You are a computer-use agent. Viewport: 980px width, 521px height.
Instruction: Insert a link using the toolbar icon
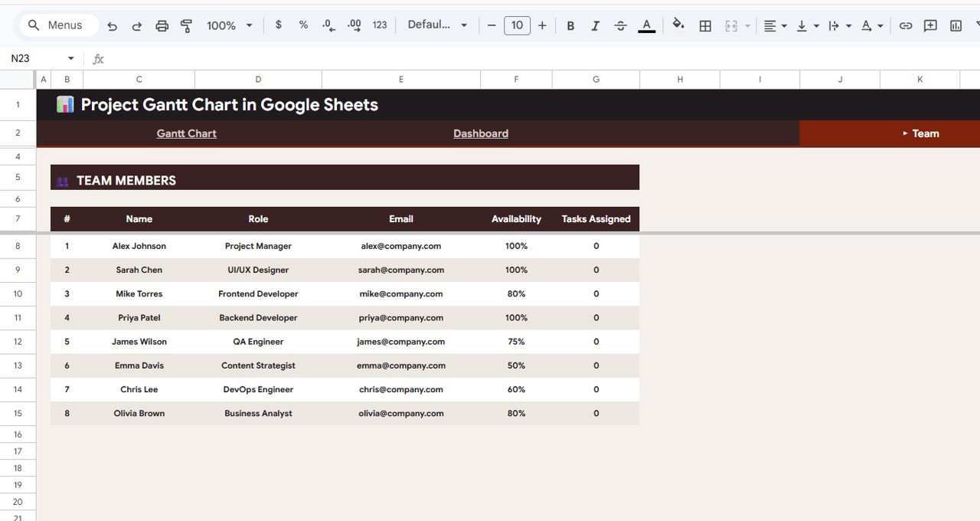click(906, 25)
